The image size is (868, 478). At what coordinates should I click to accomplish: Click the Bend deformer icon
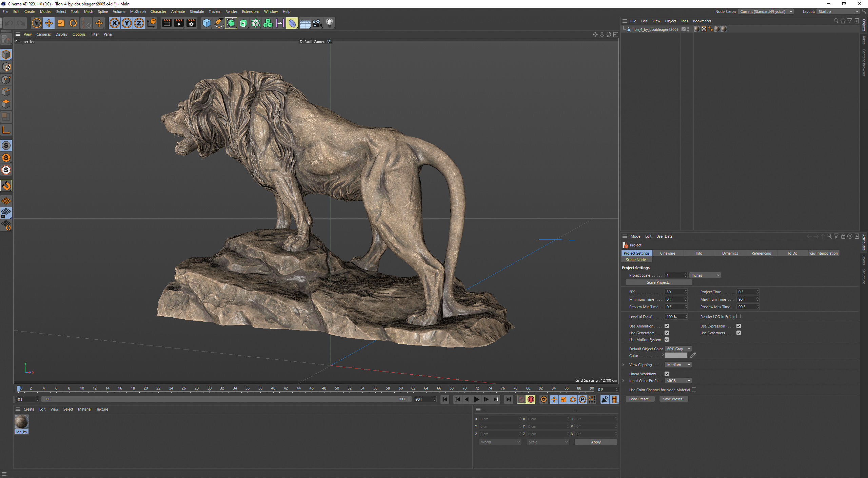click(x=292, y=23)
